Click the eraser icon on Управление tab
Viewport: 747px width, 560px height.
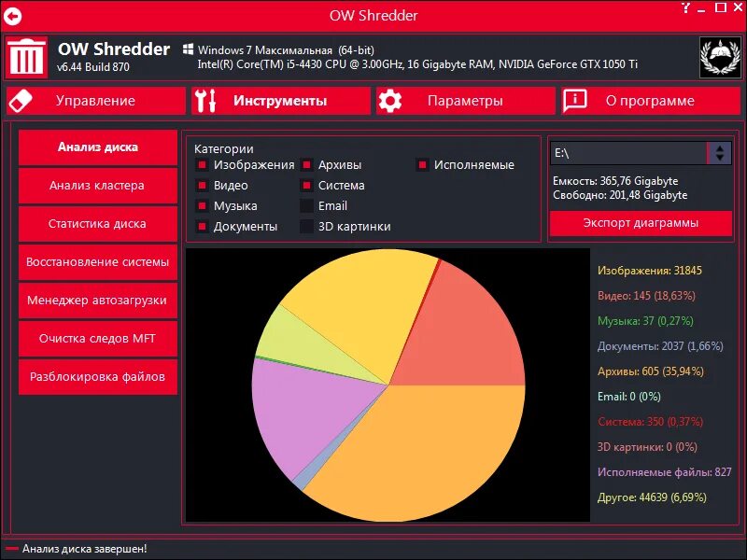[21, 101]
